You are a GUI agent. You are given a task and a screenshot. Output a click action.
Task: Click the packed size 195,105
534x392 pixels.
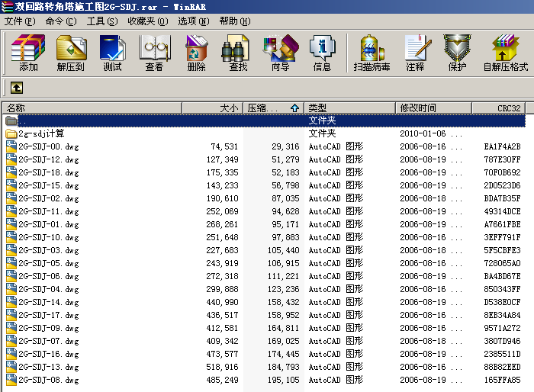[283, 380]
